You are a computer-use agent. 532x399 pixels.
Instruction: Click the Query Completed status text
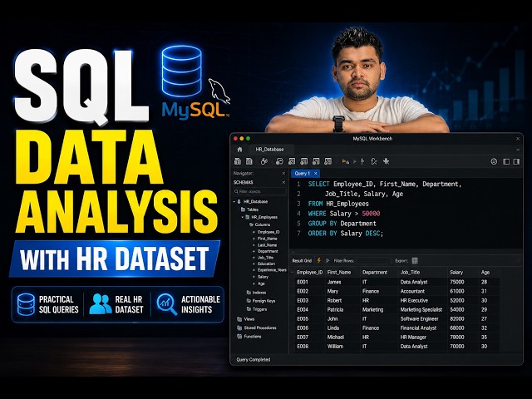[x=253, y=360]
